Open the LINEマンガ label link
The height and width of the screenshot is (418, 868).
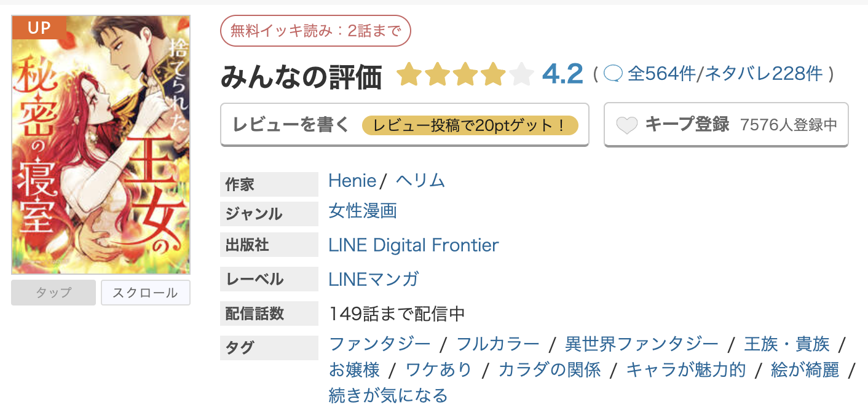tap(373, 279)
